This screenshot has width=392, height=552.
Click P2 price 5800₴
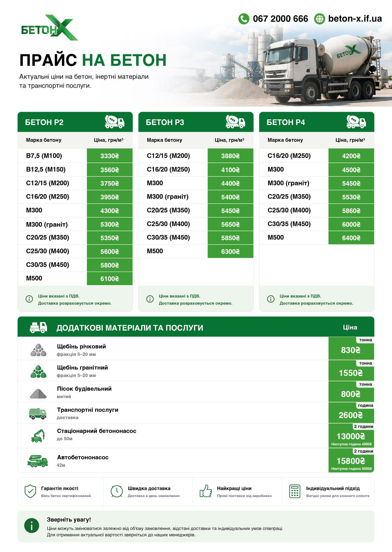[x=110, y=265]
